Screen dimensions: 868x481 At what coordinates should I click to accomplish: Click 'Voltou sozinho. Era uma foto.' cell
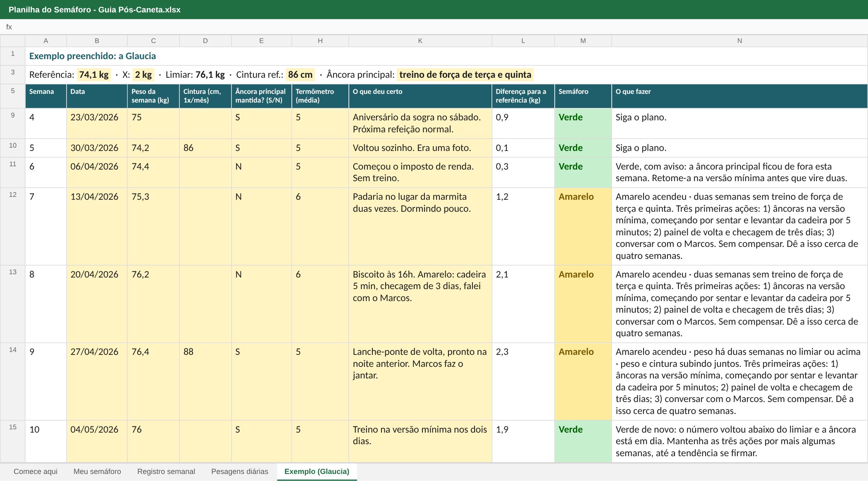420,148
